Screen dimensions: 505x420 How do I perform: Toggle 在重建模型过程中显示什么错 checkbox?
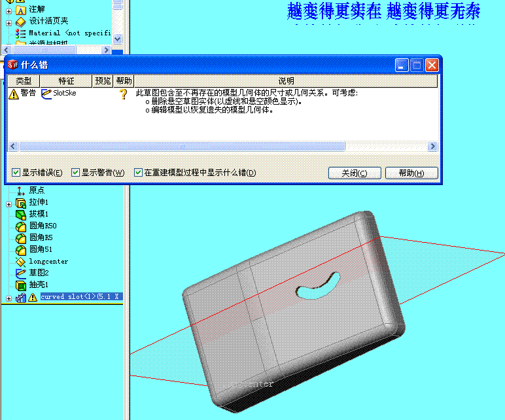click(138, 172)
